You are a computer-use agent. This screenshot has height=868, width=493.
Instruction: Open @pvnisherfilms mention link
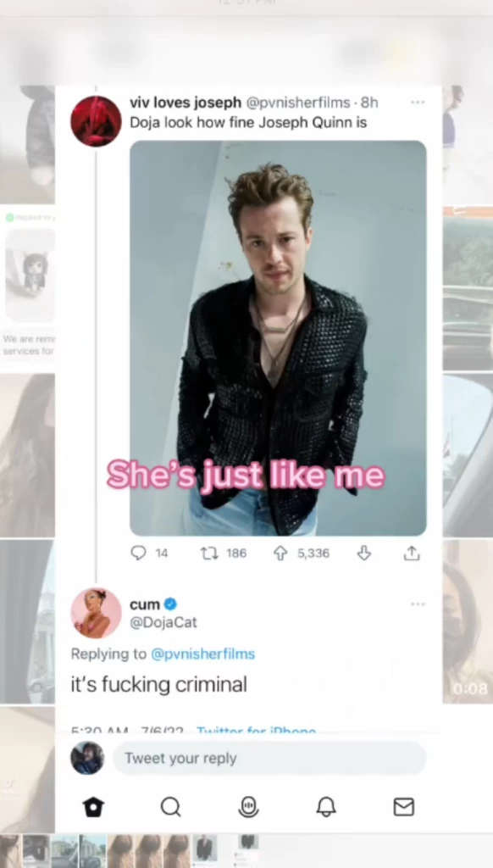[202, 654]
